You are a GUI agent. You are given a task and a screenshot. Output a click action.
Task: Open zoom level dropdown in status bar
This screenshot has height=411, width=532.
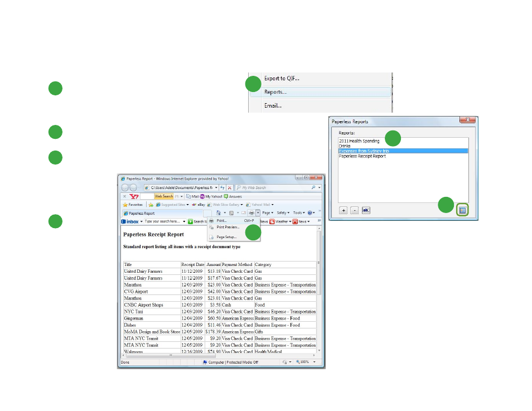coord(314,362)
